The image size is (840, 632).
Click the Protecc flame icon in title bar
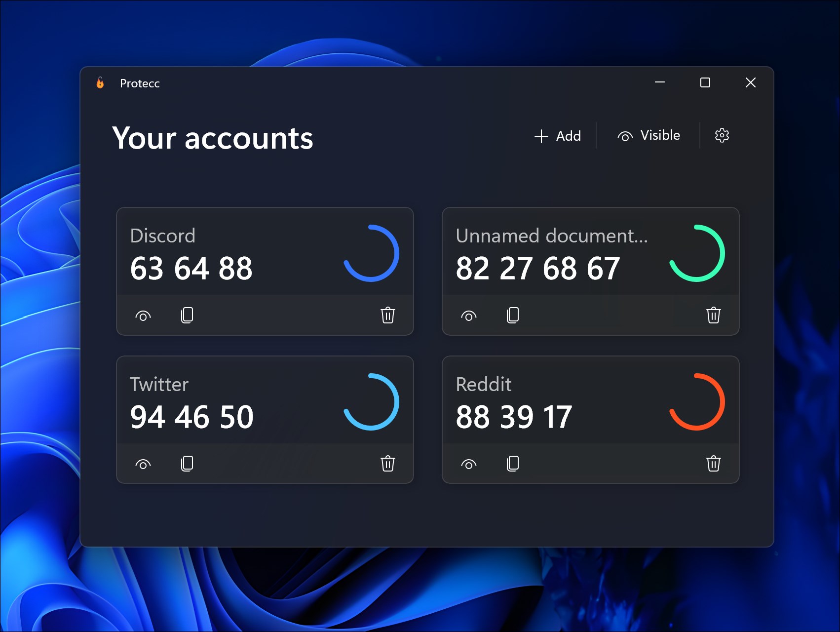pos(100,83)
